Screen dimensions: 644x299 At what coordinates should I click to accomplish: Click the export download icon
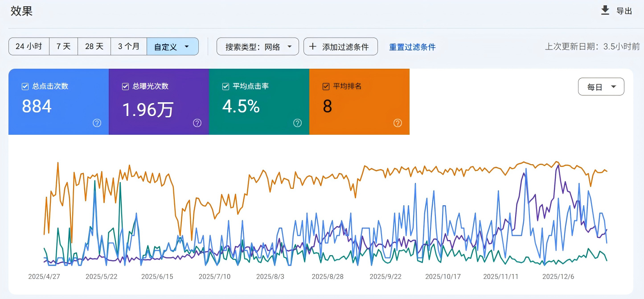(605, 10)
